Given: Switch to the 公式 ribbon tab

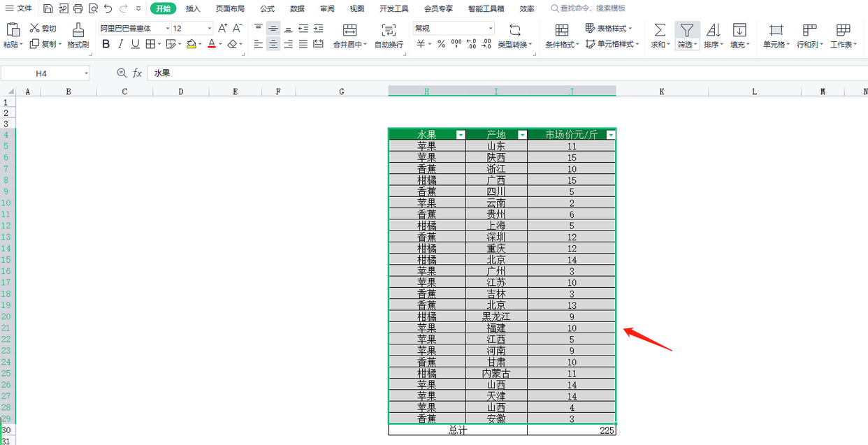Looking at the screenshot, I should [x=267, y=8].
